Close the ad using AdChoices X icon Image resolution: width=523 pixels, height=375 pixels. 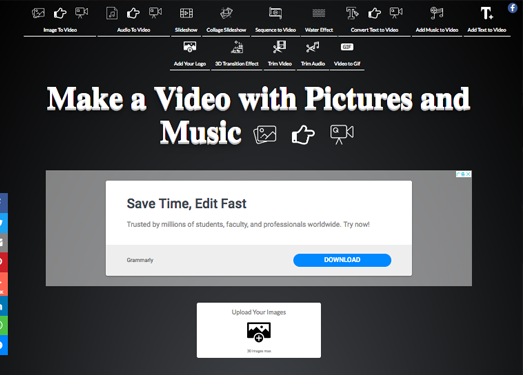(468, 174)
